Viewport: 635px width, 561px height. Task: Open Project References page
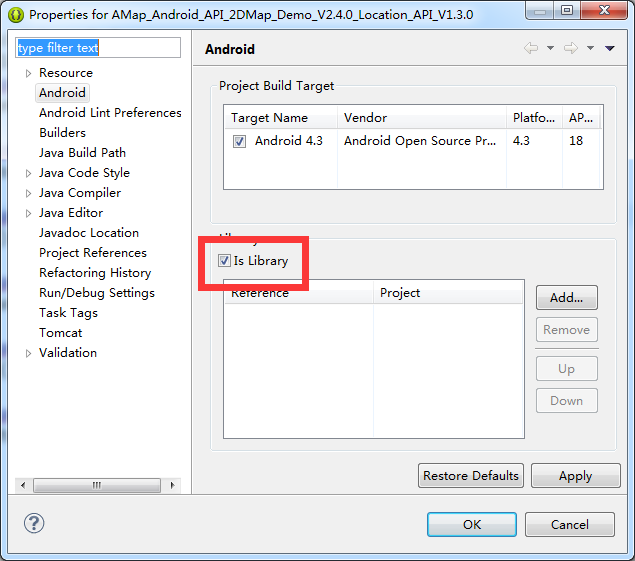pos(93,253)
